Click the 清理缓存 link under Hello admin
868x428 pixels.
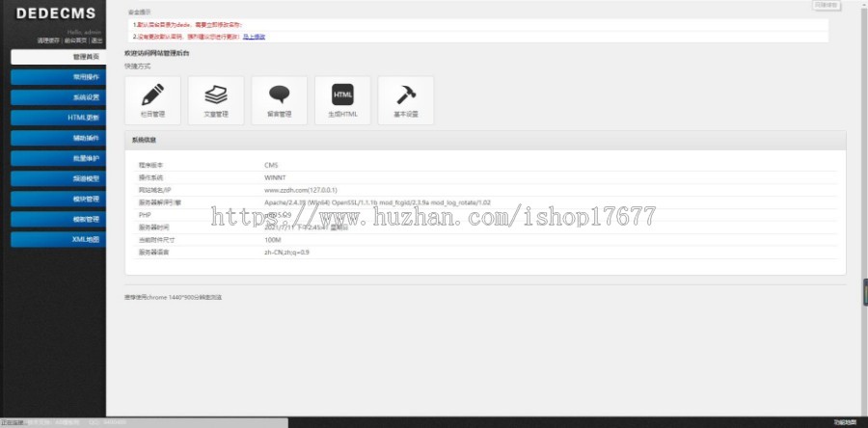tap(48, 40)
